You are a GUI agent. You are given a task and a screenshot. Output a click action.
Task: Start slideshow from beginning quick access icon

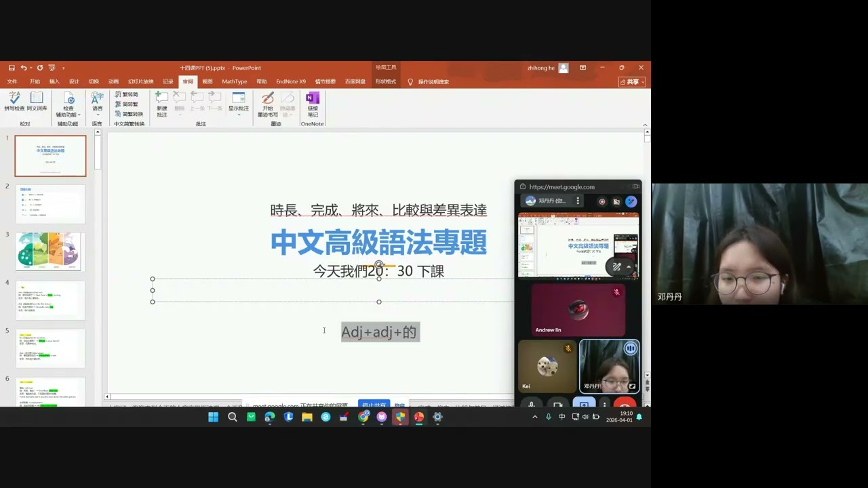click(52, 68)
